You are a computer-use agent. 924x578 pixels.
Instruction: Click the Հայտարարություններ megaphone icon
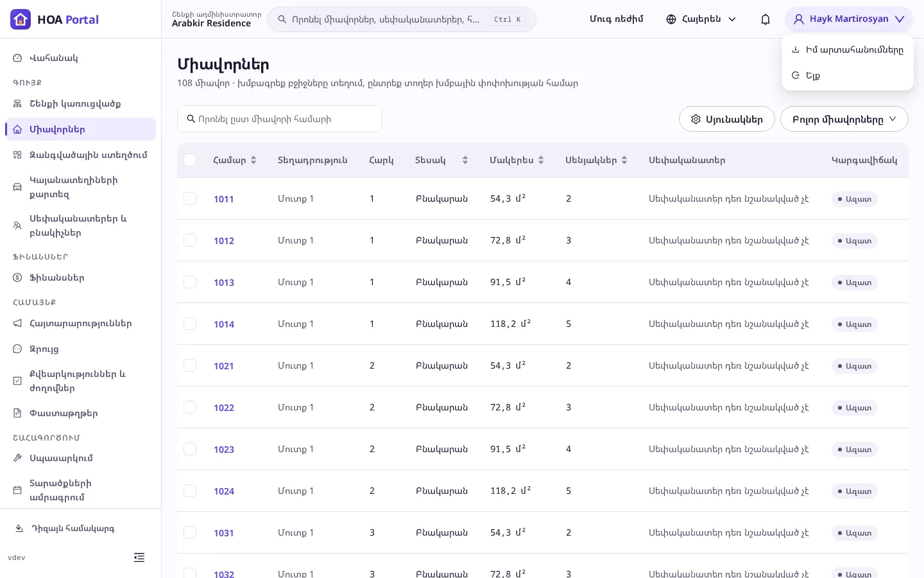coord(17,323)
